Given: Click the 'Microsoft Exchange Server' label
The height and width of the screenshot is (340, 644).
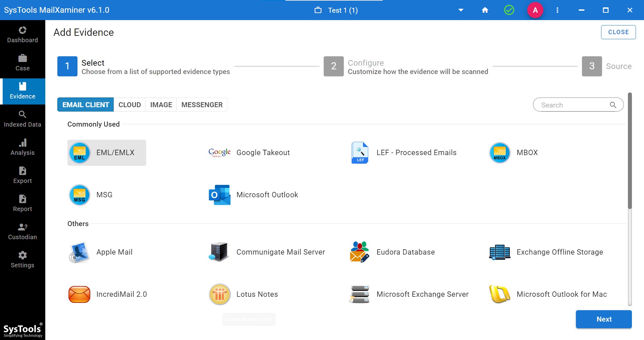Looking at the screenshot, I should [x=423, y=294].
